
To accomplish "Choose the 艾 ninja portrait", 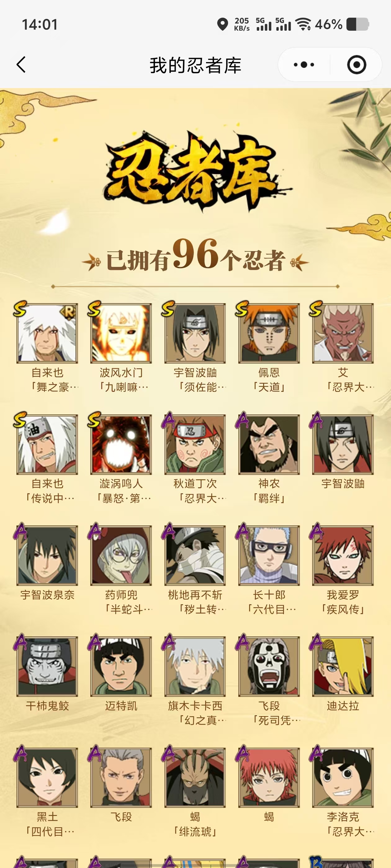I will (343, 333).
